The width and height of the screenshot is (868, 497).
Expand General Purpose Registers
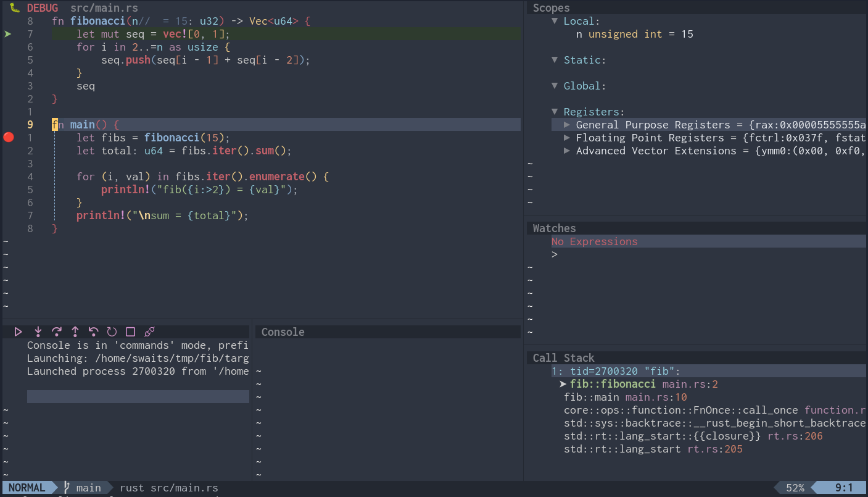(x=568, y=125)
